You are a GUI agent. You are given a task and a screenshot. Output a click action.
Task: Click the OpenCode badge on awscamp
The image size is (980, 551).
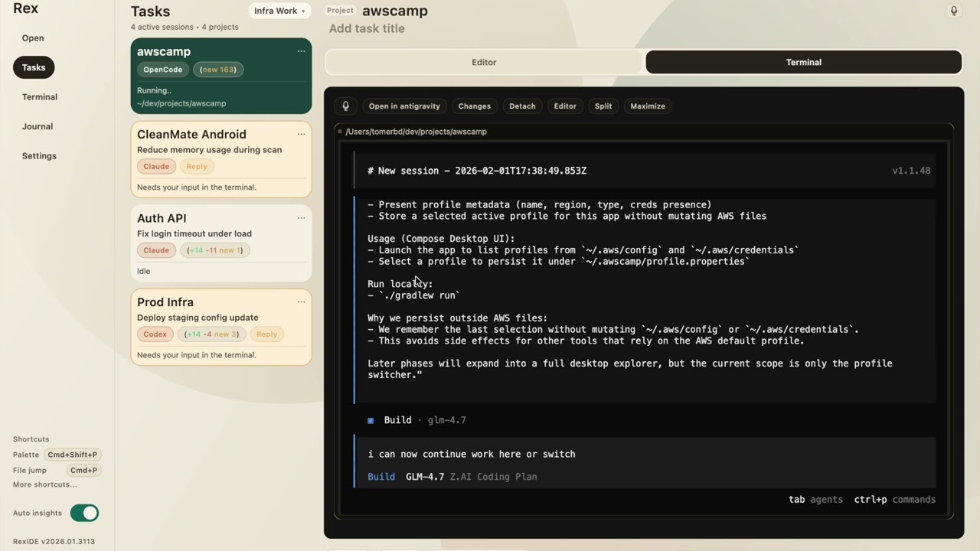(163, 70)
